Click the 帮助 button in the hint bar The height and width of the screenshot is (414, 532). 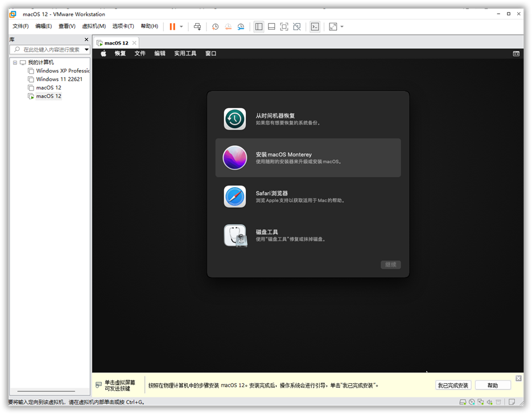[493, 385]
